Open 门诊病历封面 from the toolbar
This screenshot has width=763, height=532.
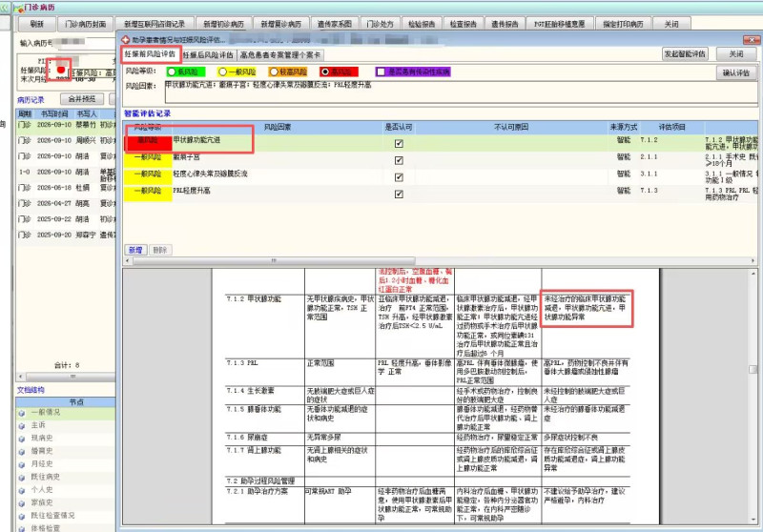point(86,24)
